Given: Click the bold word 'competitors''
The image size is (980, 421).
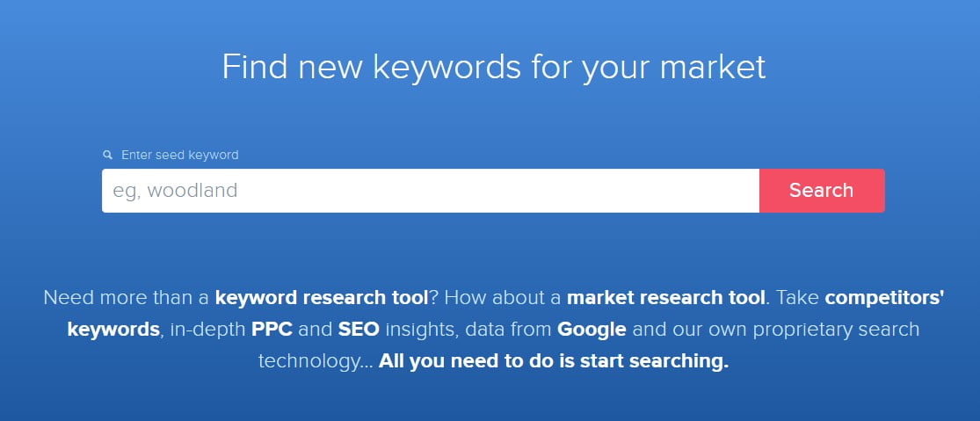Looking at the screenshot, I should click(x=883, y=297).
